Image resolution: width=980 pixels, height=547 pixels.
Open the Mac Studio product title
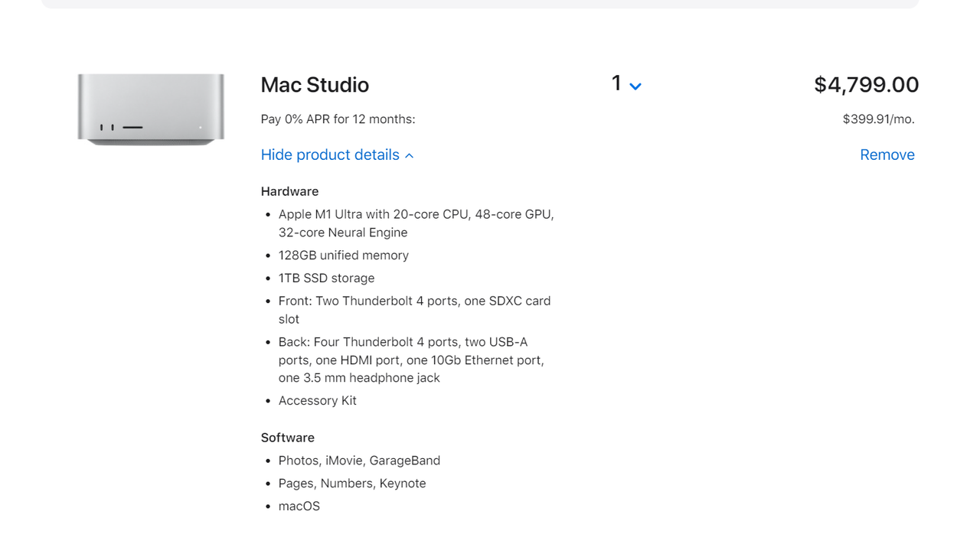coord(315,85)
